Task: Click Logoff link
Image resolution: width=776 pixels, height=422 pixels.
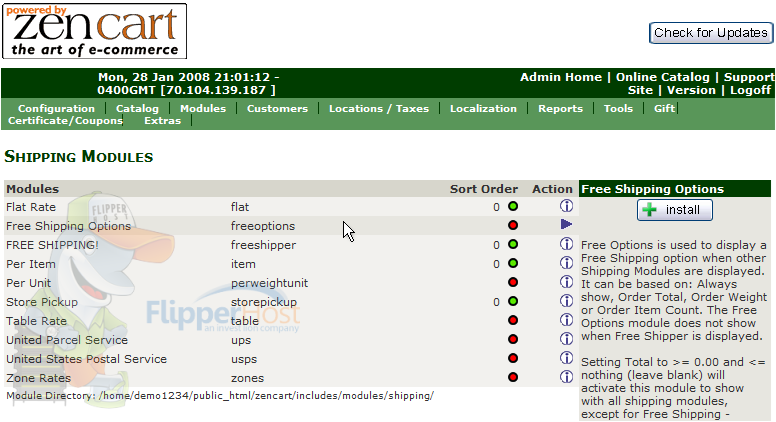Action: tap(750, 90)
